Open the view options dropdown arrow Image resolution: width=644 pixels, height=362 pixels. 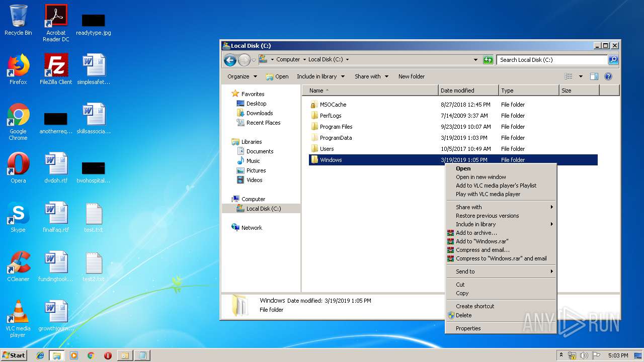point(581,76)
